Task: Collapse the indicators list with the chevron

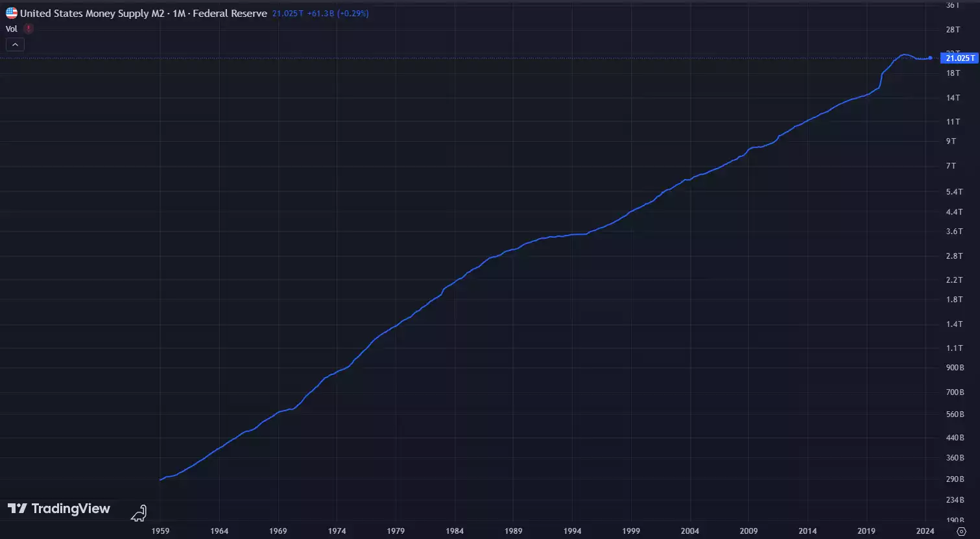Action: click(x=14, y=44)
